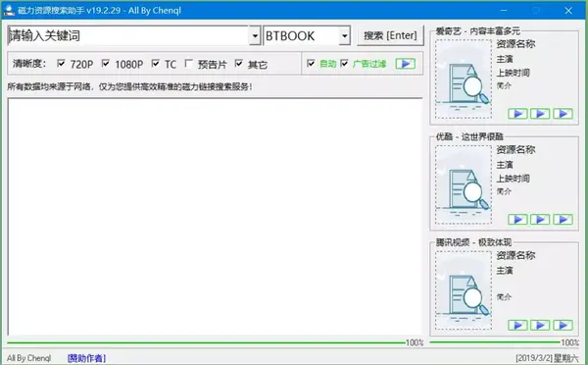Viewport: 588px width, 365px height.
Task: Click inside the empty results list area
Action: coord(215,217)
